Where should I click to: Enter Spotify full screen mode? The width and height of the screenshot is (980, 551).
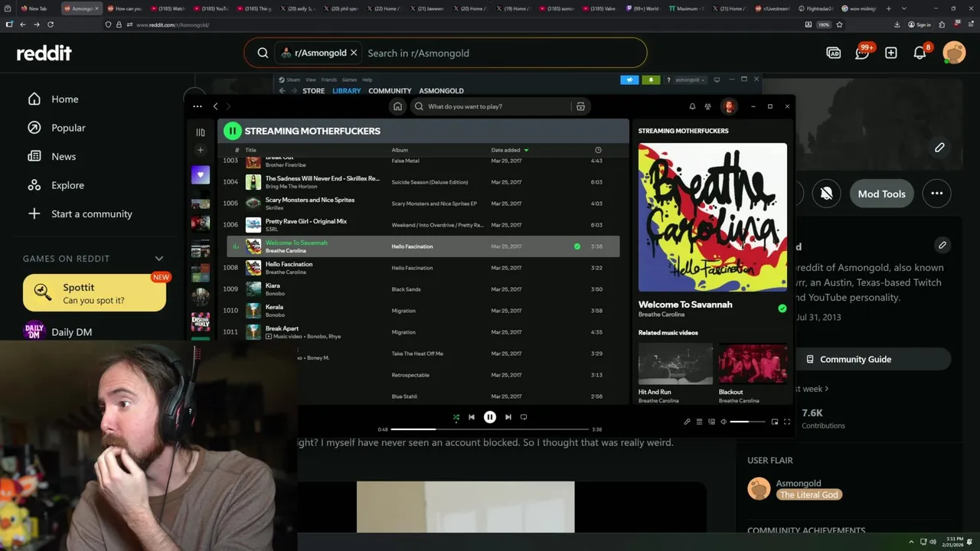[787, 422]
